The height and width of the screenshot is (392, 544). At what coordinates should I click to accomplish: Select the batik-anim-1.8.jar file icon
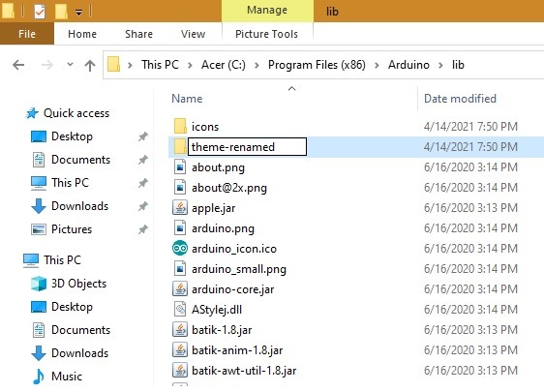click(180, 350)
